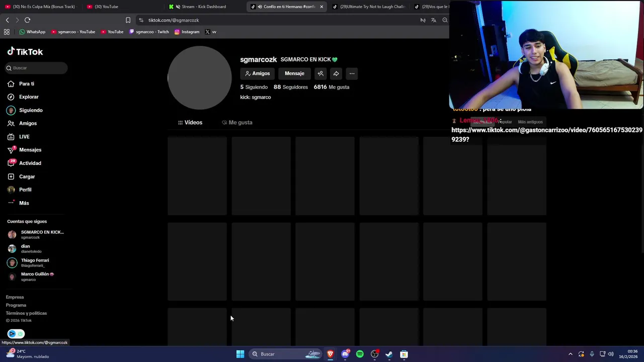Expand Términos y políticas footer section
The image size is (644, 362).
point(26,313)
